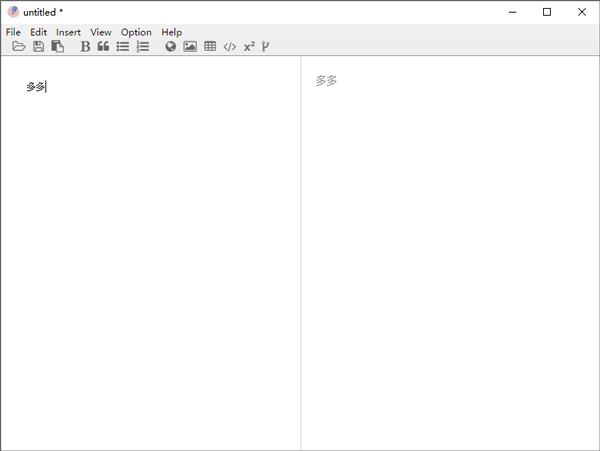Insert an unordered bullet list

123,46
